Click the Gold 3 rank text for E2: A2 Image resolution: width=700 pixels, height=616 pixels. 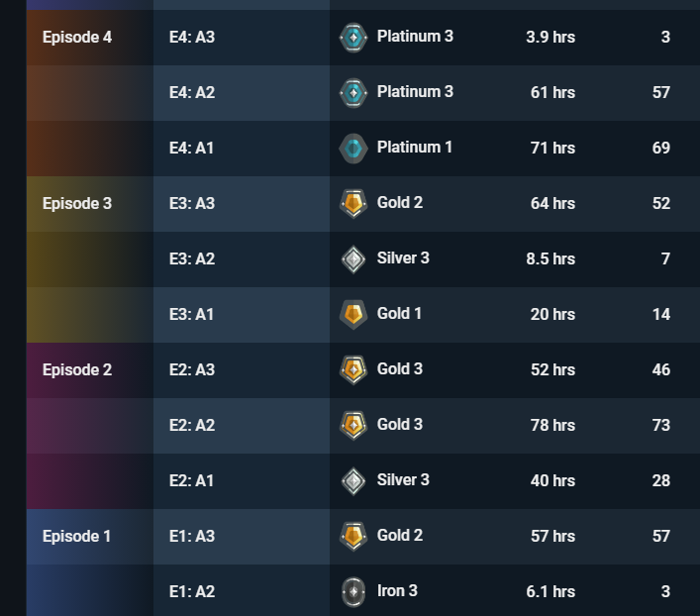[x=399, y=425]
